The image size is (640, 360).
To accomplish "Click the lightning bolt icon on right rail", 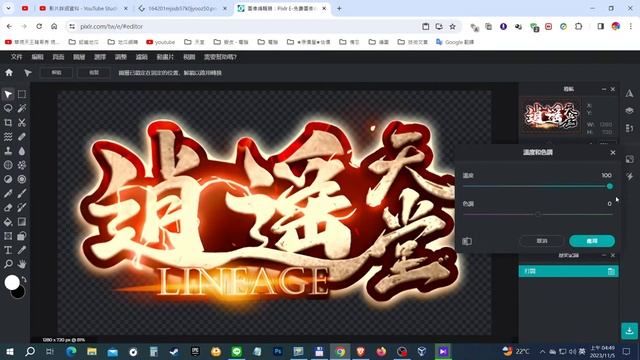I will [x=630, y=176].
